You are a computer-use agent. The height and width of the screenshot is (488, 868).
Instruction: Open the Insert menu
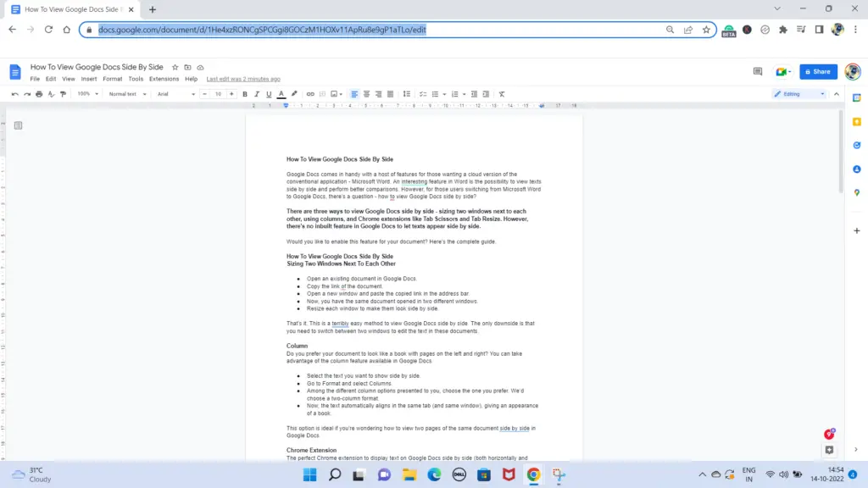coord(88,79)
